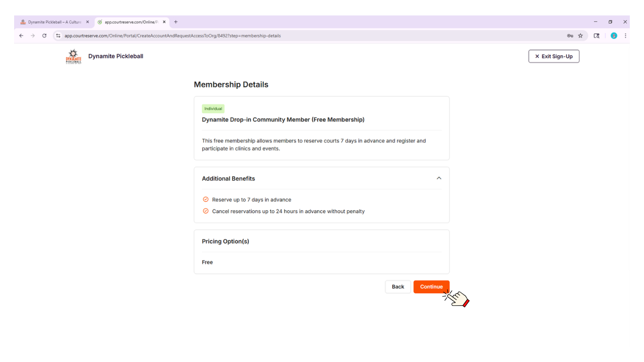
Task: Select the app.courtreserve.com tab
Action: [130, 22]
